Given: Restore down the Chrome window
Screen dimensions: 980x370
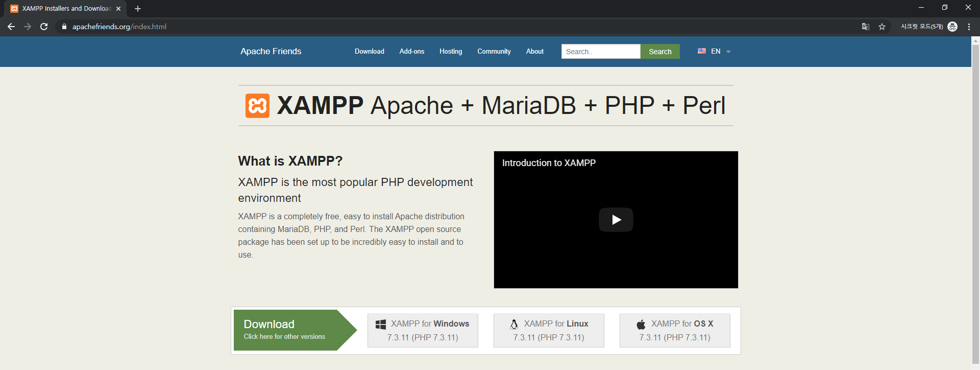Looking at the screenshot, I should point(945,8).
